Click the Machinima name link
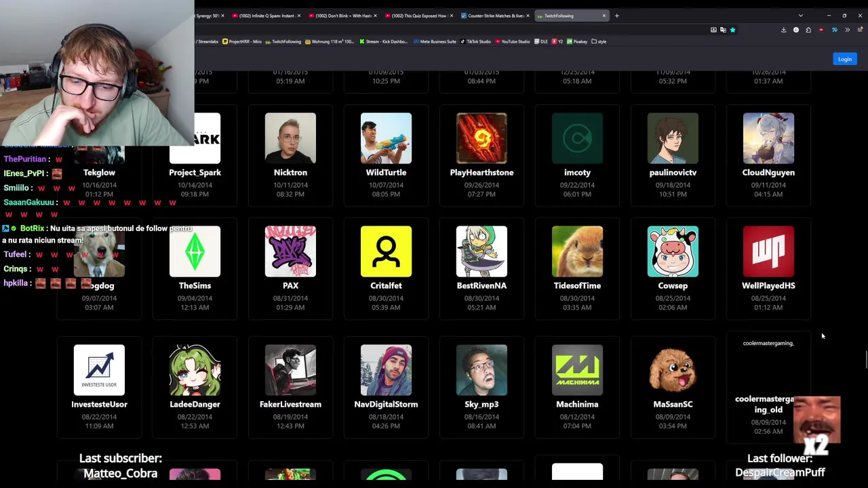 click(x=577, y=404)
